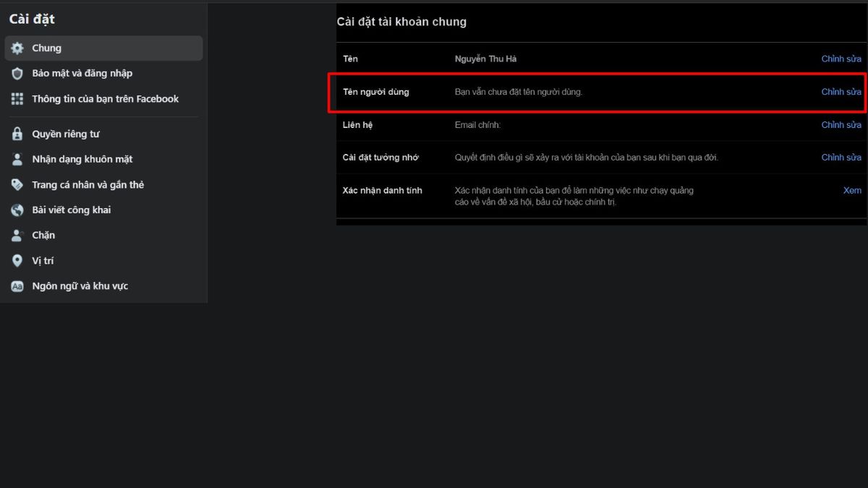This screenshot has width=868, height=488.
Task: Click the name Nguyễn Thu Hà
Action: [x=485, y=59]
